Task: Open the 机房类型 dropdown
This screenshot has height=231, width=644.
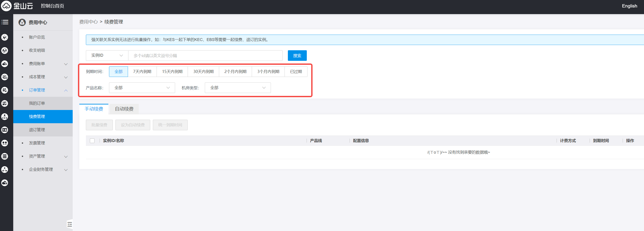Action: (x=238, y=88)
